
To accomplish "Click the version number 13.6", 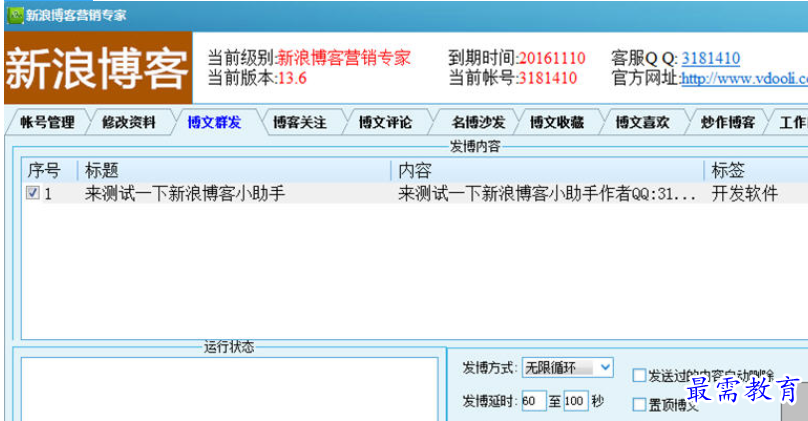I will coord(292,78).
